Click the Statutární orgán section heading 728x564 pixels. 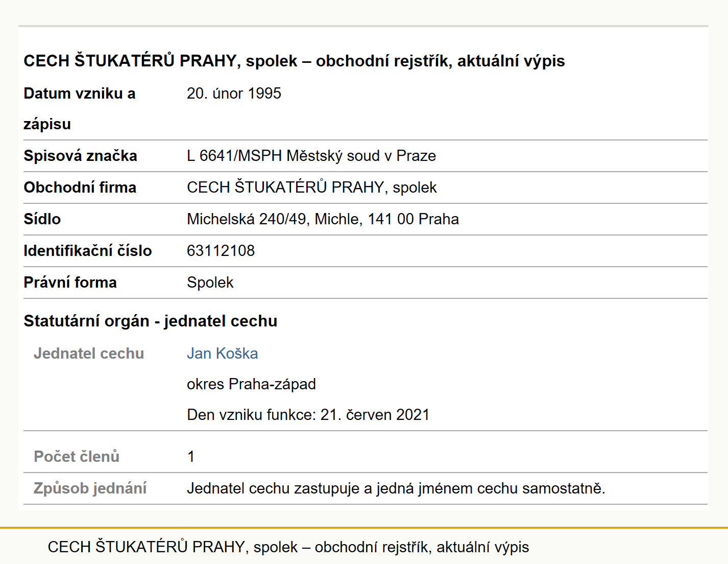(x=151, y=321)
